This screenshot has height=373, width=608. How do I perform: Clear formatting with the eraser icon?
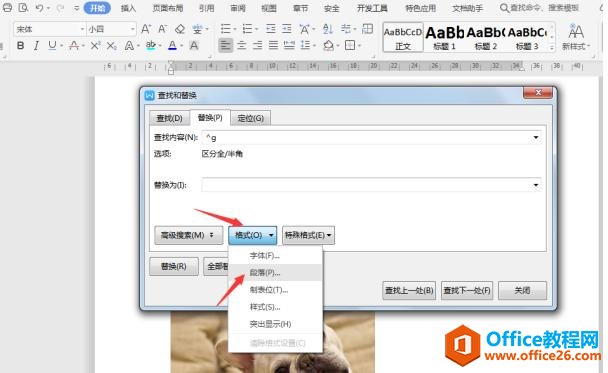pos(180,29)
